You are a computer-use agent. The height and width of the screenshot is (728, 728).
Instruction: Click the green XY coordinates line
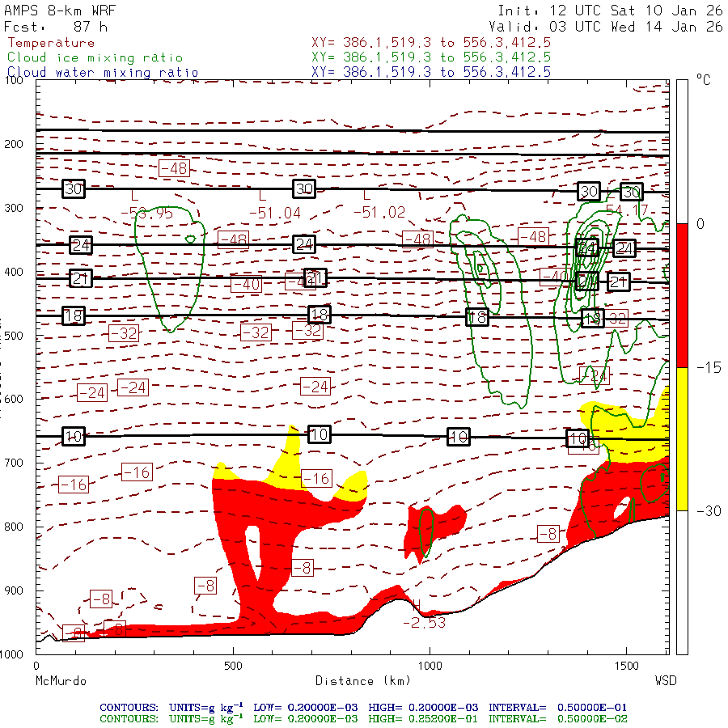pos(431,57)
